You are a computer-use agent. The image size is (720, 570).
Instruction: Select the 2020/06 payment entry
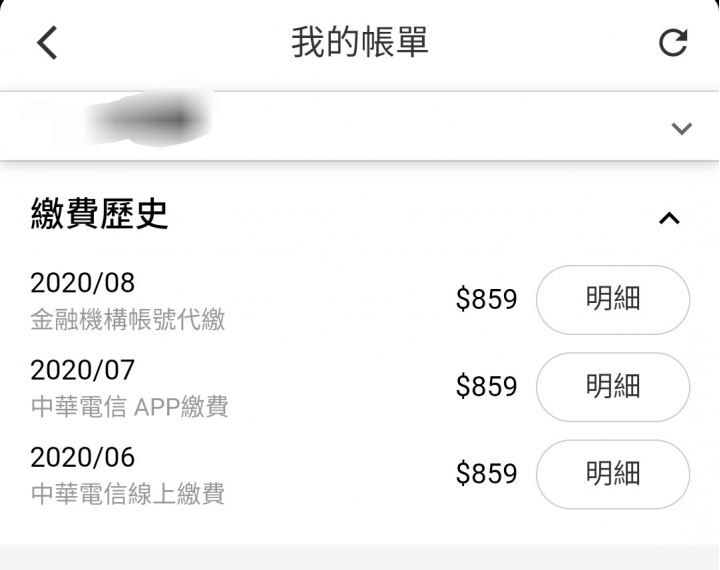click(x=360, y=474)
